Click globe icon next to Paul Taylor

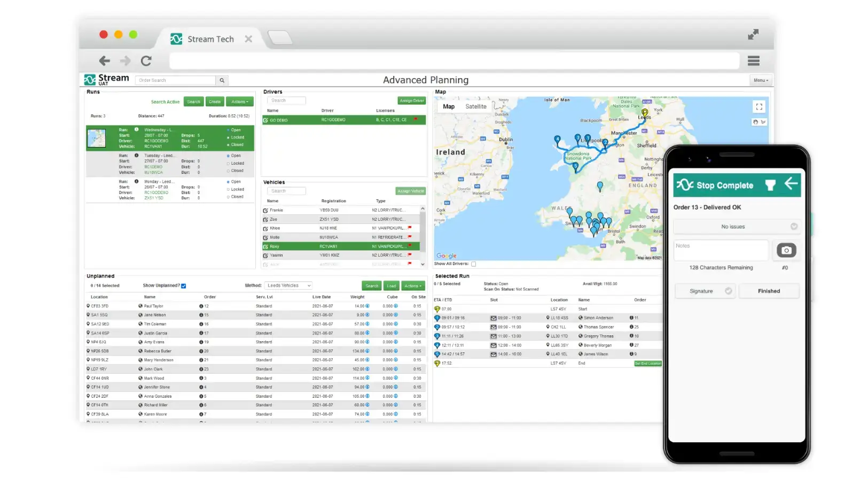pyautogui.click(x=140, y=306)
